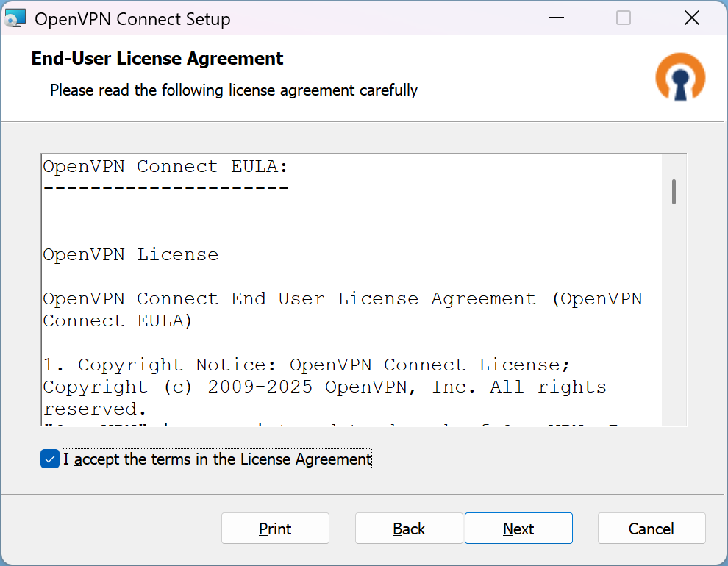Minimize the OpenVPN Connect Setup window
The height and width of the screenshot is (566, 728).
[x=555, y=18]
